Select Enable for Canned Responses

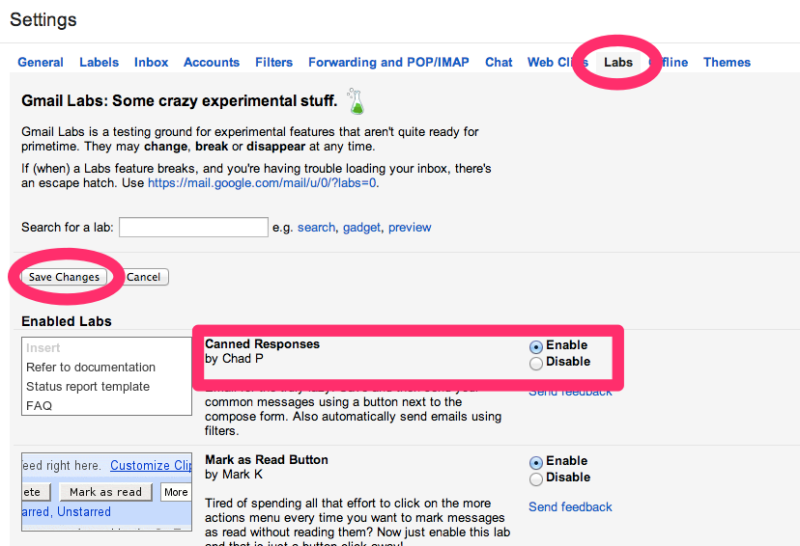pos(536,347)
